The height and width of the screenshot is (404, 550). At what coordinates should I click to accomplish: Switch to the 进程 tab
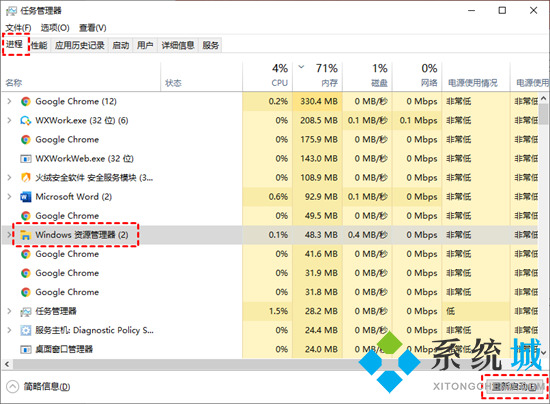click(14, 44)
